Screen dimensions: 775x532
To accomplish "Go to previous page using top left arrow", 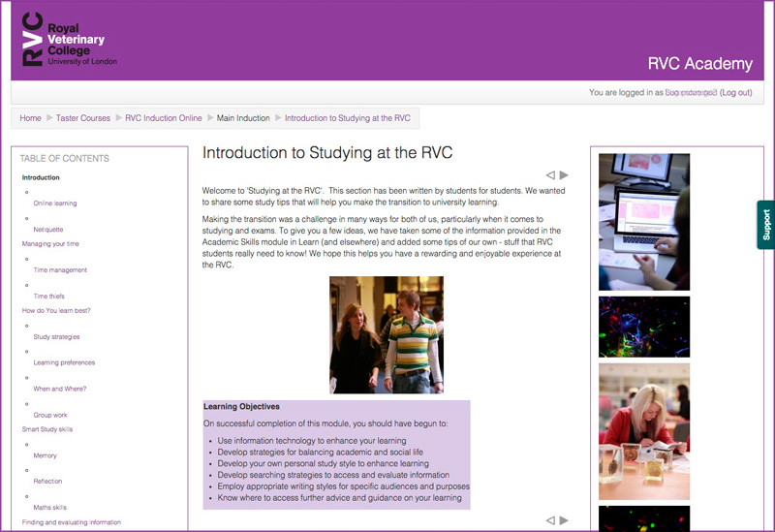I will [550, 175].
